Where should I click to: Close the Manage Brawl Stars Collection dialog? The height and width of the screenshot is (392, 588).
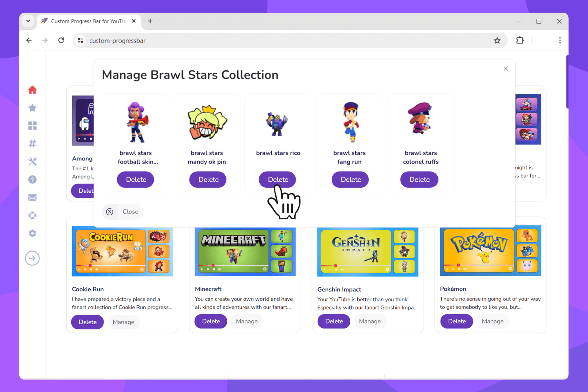click(x=506, y=69)
